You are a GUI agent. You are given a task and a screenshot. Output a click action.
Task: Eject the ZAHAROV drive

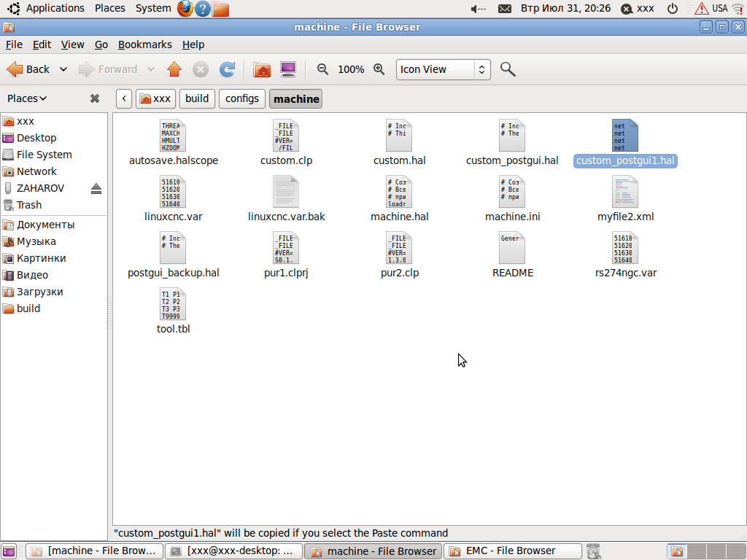pos(96,189)
